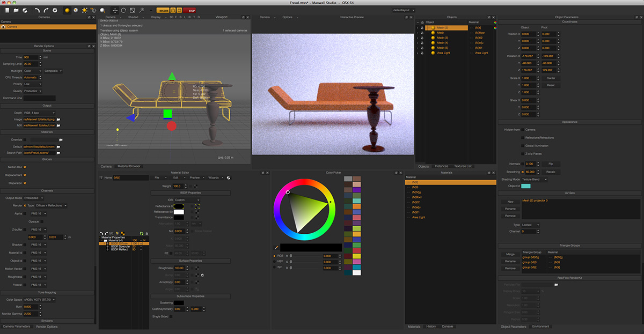Open the viewport Shaded dropdown
Viewport: 644px width, 334px height.
(x=135, y=17)
